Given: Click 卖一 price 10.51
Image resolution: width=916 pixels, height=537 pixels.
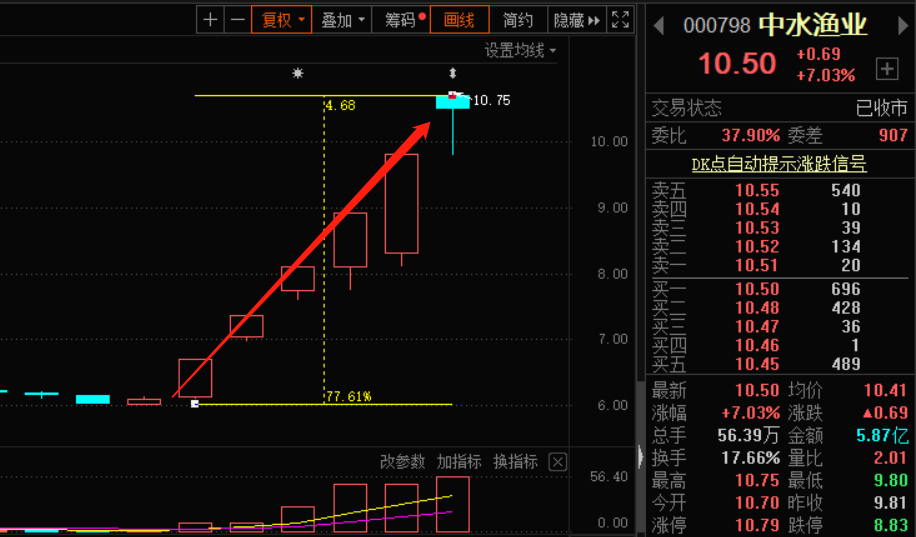Looking at the screenshot, I should tap(757, 265).
